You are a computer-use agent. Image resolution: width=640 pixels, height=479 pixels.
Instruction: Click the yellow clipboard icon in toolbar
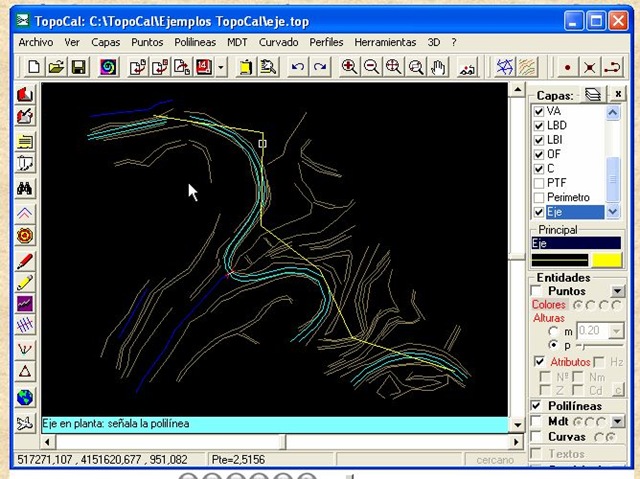245,67
